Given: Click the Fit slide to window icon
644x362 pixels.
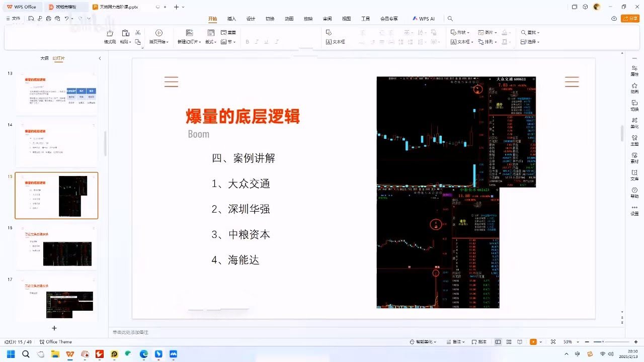Looking at the screenshot, I should [x=553, y=342].
